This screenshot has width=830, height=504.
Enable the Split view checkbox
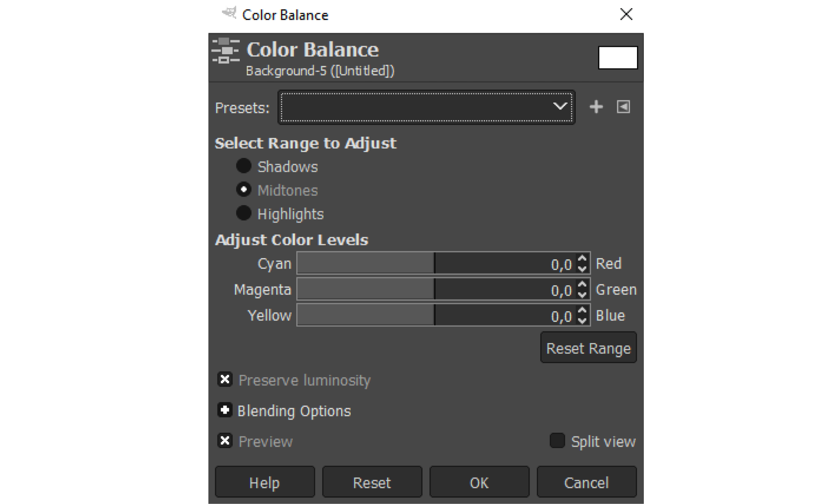click(x=557, y=441)
